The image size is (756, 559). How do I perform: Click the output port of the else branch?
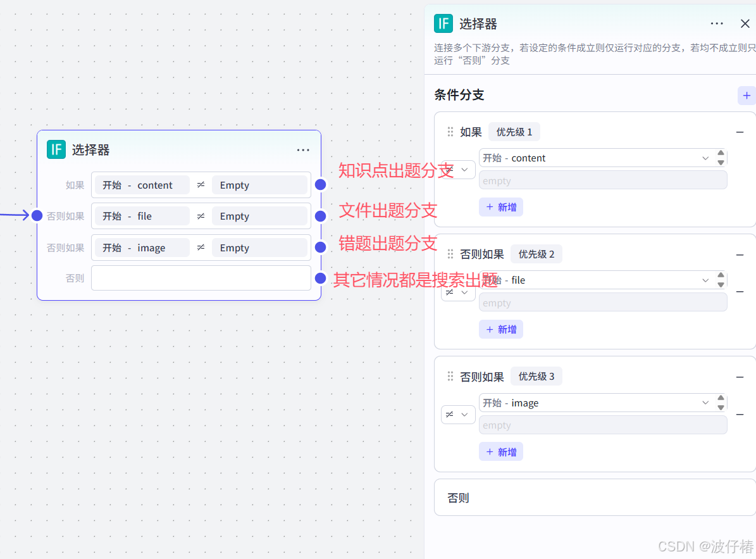320,279
